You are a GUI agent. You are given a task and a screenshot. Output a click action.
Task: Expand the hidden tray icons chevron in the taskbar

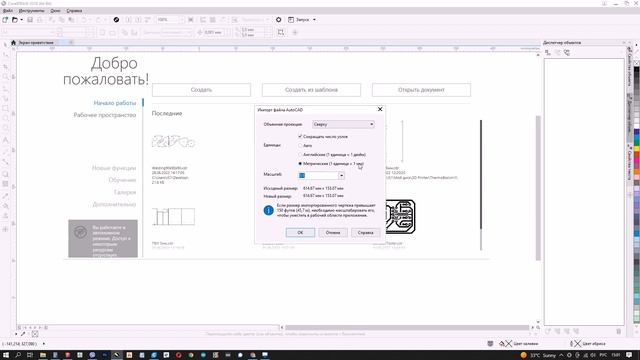coord(561,355)
